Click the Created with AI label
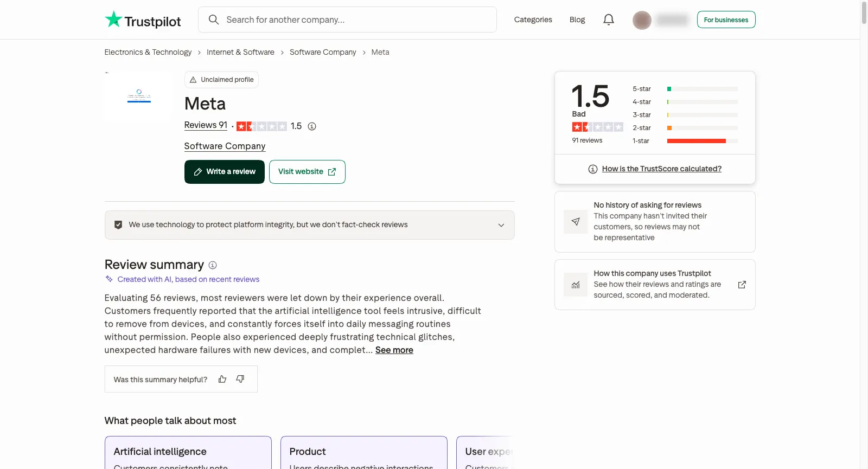868x469 pixels. point(188,280)
